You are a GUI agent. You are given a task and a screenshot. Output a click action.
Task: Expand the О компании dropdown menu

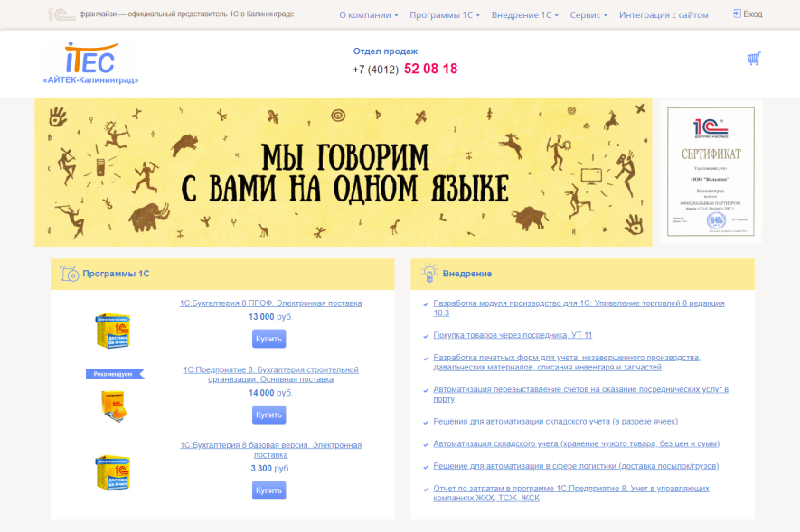pyautogui.click(x=369, y=15)
